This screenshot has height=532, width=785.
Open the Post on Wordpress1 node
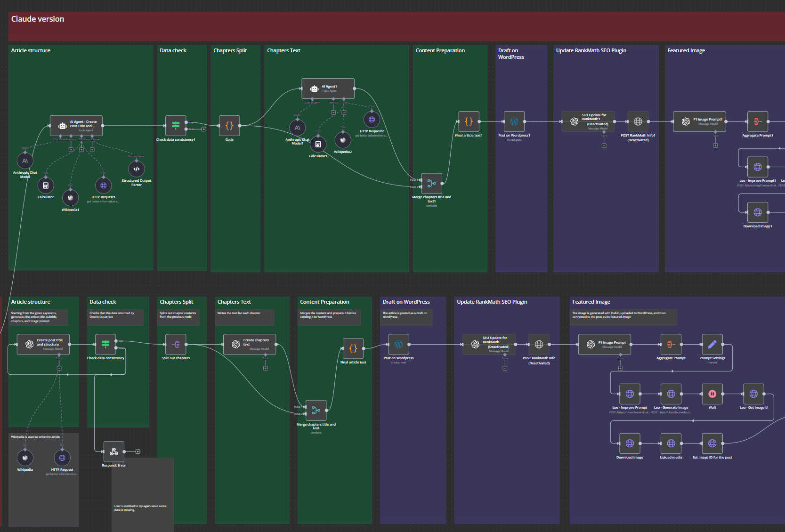pos(514,121)
